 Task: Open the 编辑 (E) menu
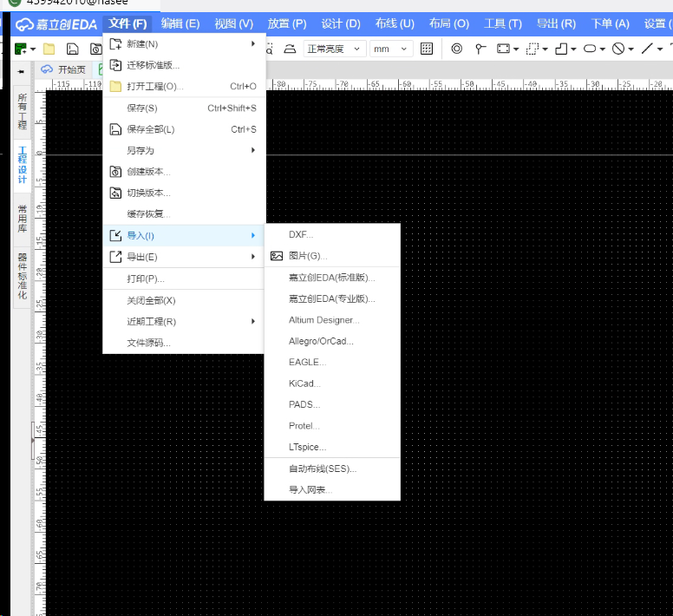180,23
